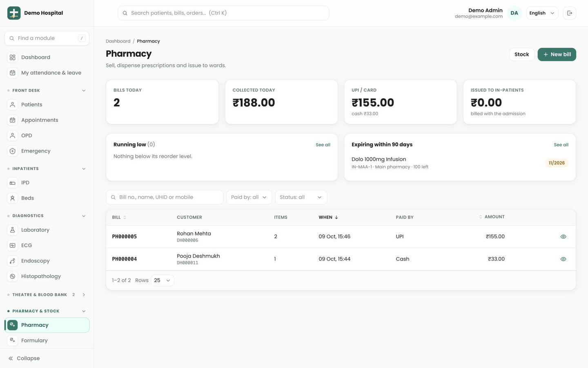Open Formulary in the sidebar

click(47, 340)
